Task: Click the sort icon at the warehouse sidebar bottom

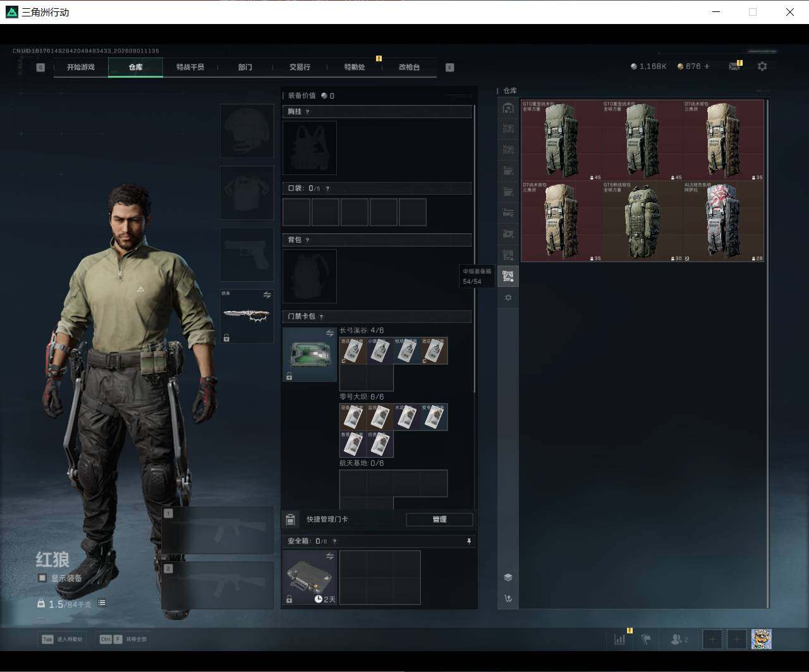Action: coord(508,598)
